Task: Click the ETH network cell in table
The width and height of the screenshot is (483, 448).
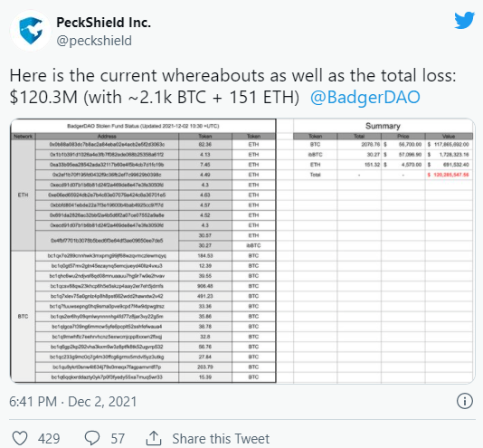Action: coord(24,195)
